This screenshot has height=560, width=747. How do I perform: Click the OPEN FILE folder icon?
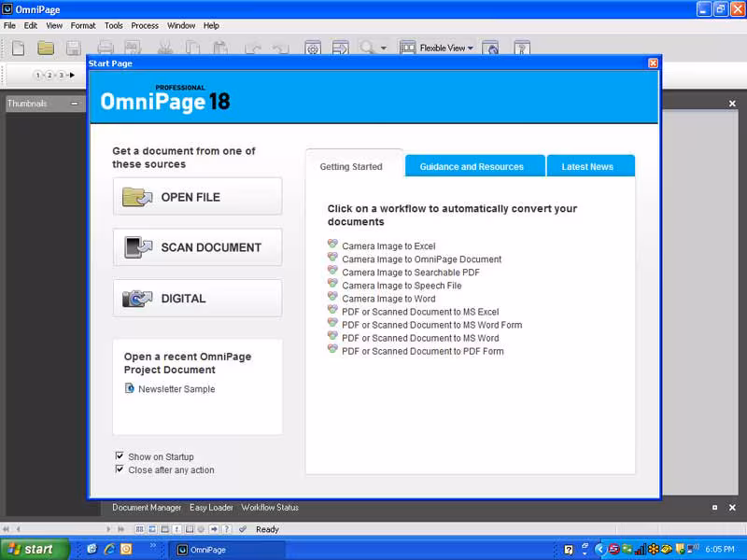coord(137,197)
